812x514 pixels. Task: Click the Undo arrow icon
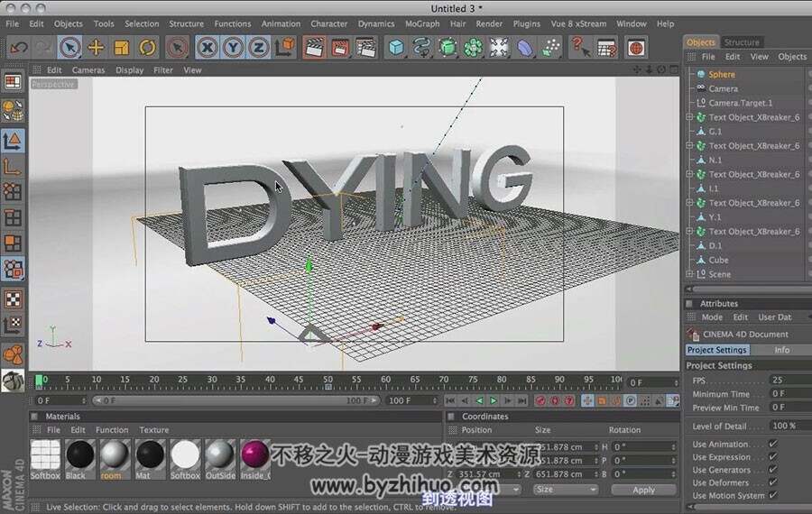(x=19, y=48)
